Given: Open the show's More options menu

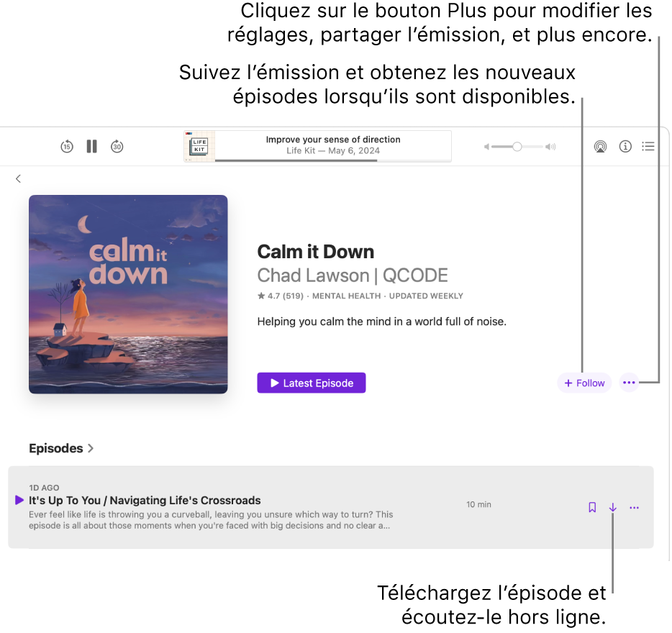Looking at the screenshot, I should [629, 383].
